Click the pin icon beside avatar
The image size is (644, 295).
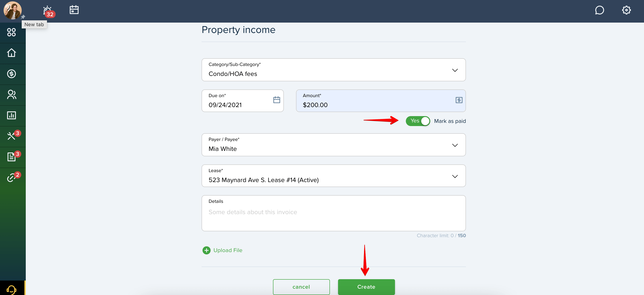pyautogui.click(x=23, y=17)
